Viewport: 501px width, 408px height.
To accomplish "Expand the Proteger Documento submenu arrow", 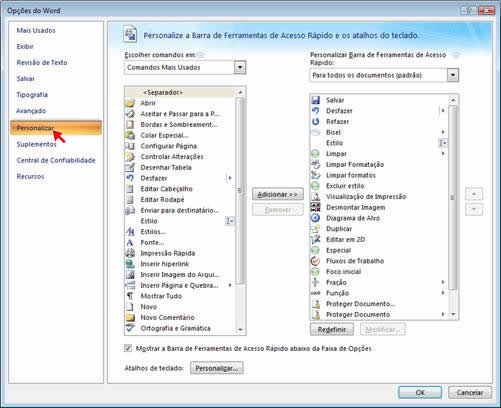I will [443, 314].
